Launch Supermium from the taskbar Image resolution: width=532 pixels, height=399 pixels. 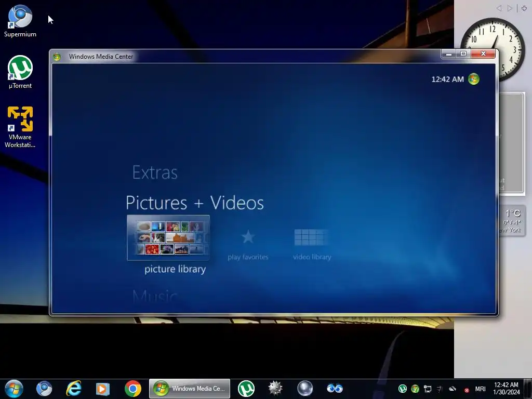[x=44, y=389]
